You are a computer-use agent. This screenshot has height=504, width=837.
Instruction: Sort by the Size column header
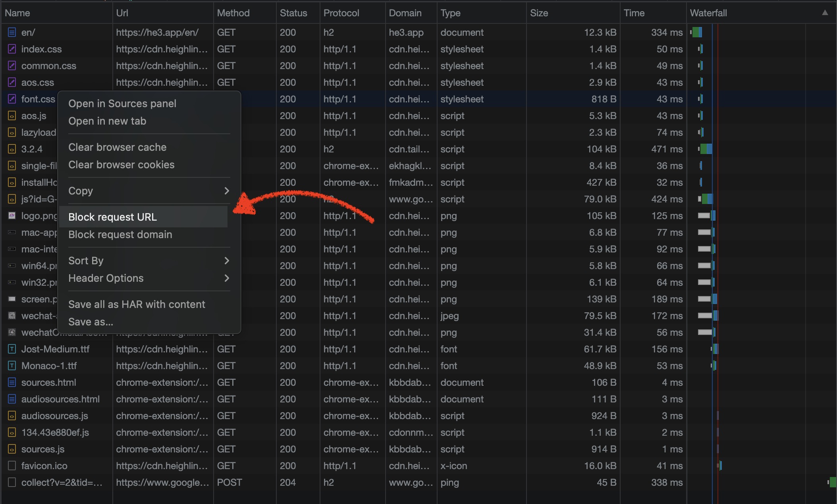click(539, 13)
